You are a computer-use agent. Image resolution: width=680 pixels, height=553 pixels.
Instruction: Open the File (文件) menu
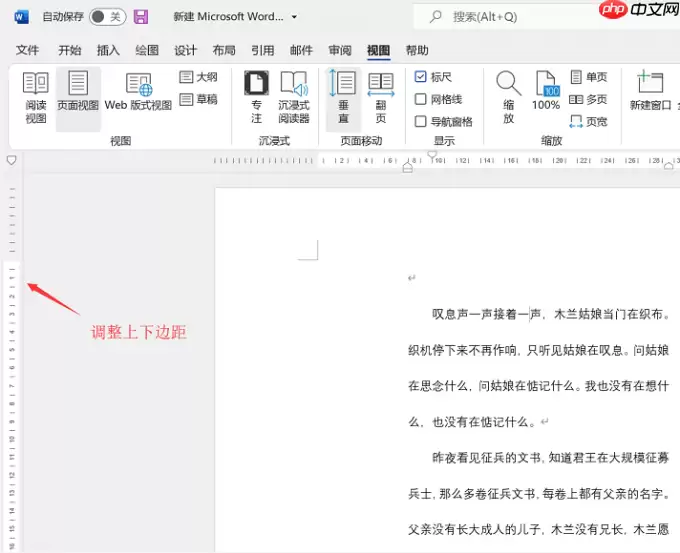(27, 50)
